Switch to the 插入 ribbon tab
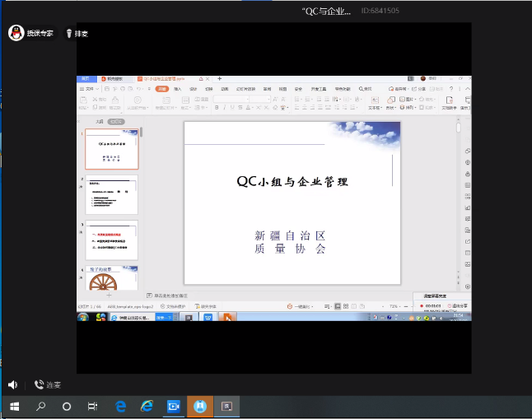The width and height of the screenshot is (532, 419). 178,88
